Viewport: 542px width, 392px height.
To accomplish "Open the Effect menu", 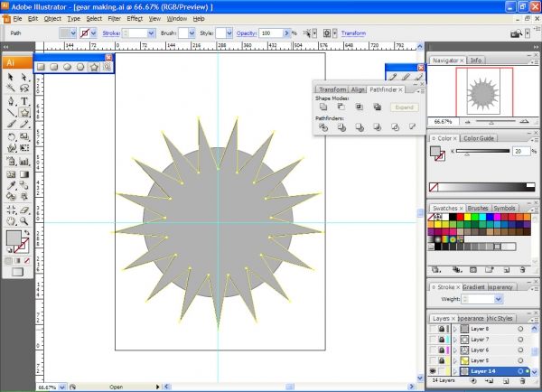I will [135, 19].
